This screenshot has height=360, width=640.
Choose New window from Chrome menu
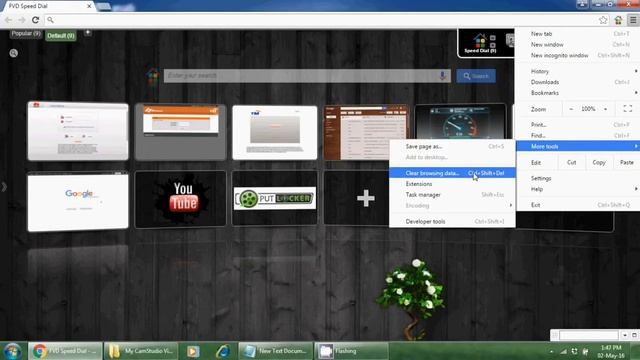[578, 44]
